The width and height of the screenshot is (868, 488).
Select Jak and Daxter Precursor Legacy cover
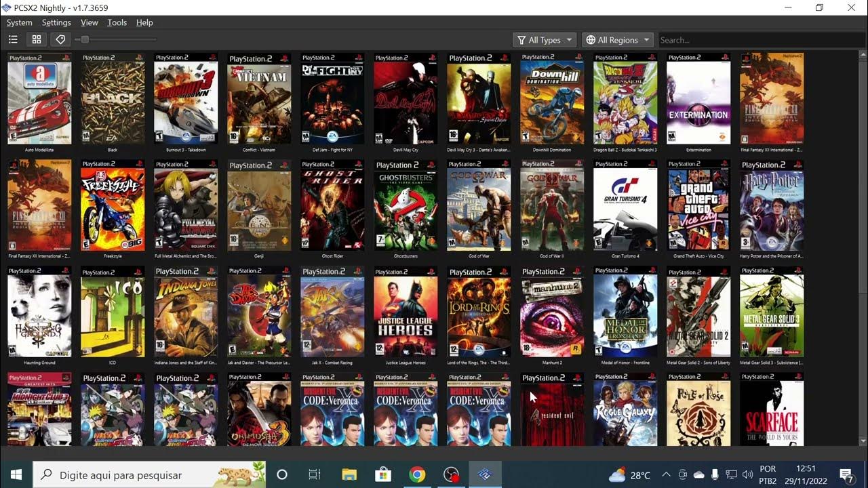(259, 312)
